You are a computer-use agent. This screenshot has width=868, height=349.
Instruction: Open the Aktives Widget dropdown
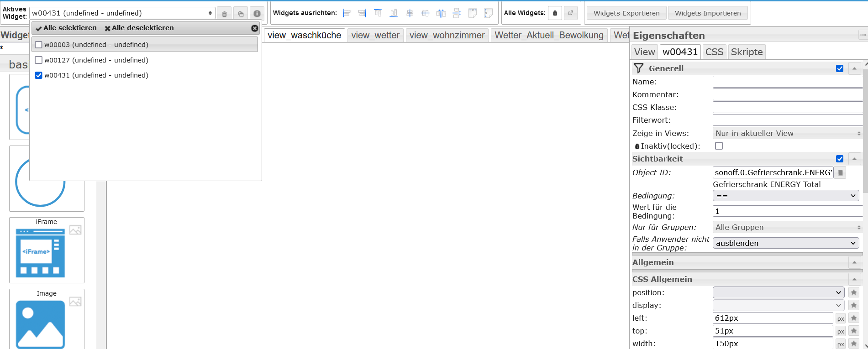(122, 13)
